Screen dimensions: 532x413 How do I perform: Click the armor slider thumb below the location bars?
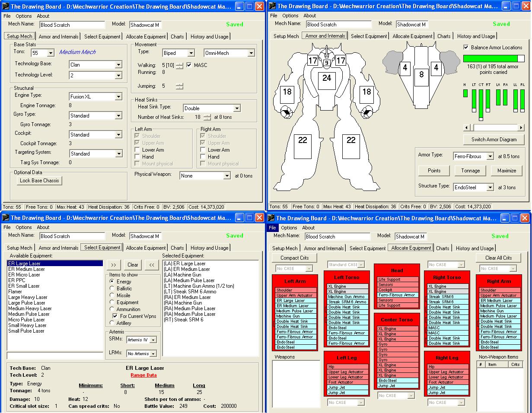click(x=472, y=127)
